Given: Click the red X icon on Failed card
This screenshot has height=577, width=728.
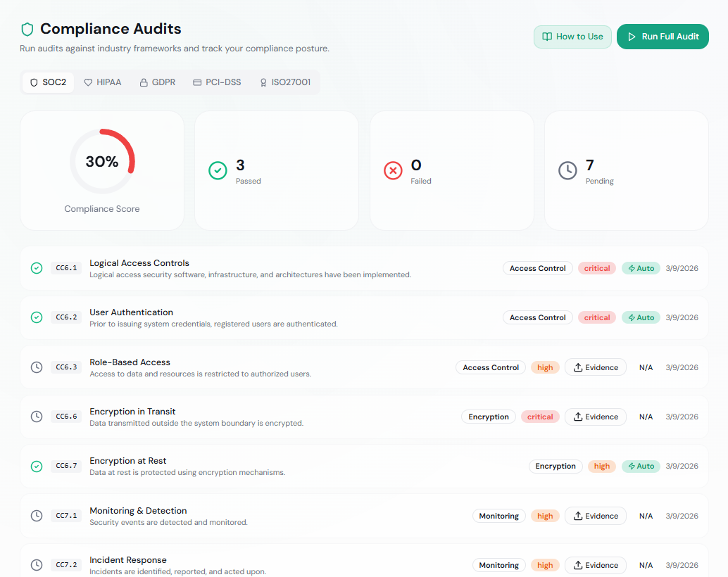Looking at the screenshot, I should point(393,170).
